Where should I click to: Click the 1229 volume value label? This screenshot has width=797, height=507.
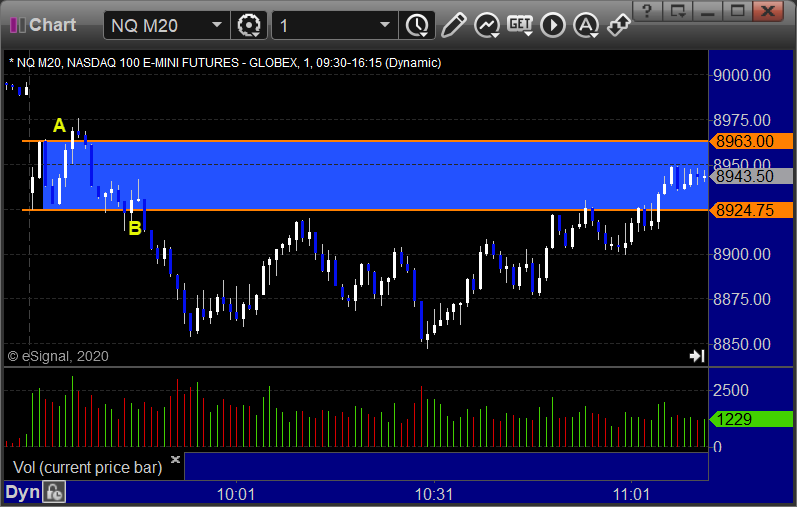750,419
